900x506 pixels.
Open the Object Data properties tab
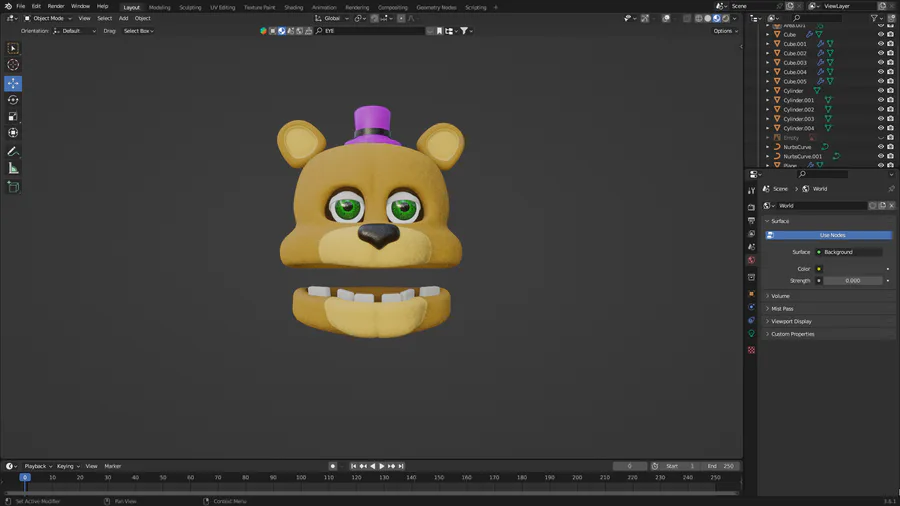point(751,333)
